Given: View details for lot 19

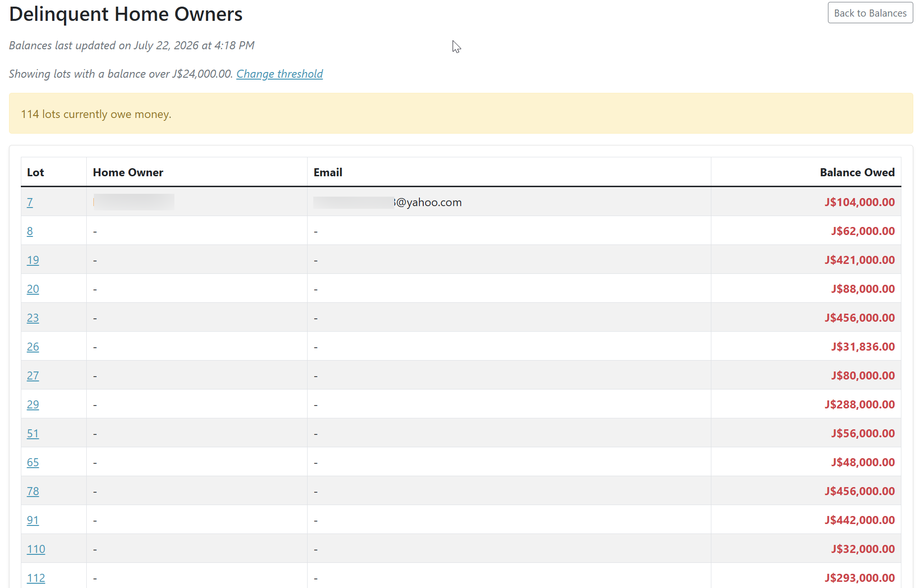Looking at the screenshot, I should click(x=33, y=260).
